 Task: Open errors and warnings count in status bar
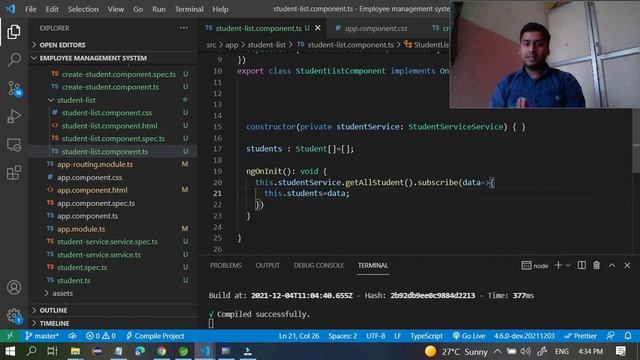(100, 336)
